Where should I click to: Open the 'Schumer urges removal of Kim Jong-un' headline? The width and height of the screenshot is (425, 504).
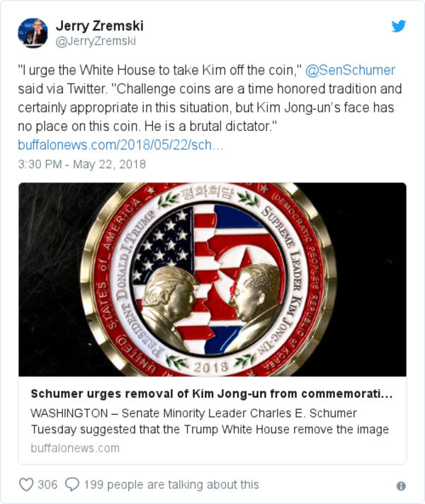(x=211, y=394)
